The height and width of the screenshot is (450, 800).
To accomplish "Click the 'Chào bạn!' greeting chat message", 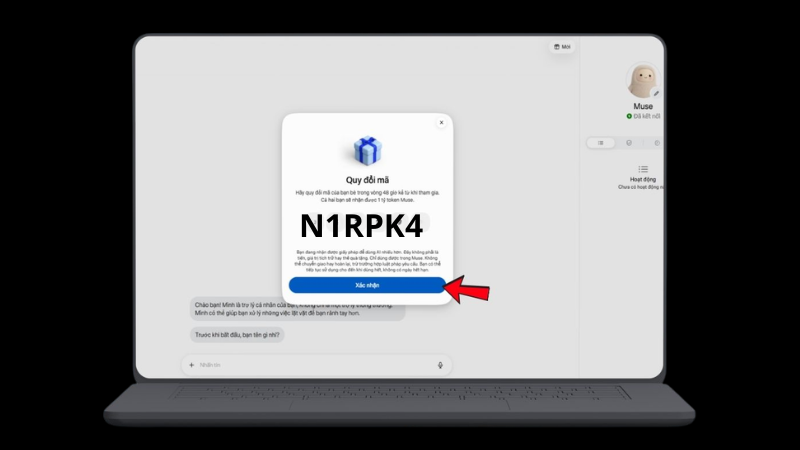I will tap(297, 309).
